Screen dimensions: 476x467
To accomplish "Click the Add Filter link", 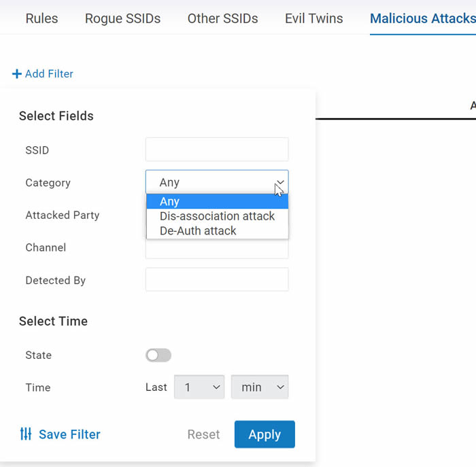I will coord(49,73).
